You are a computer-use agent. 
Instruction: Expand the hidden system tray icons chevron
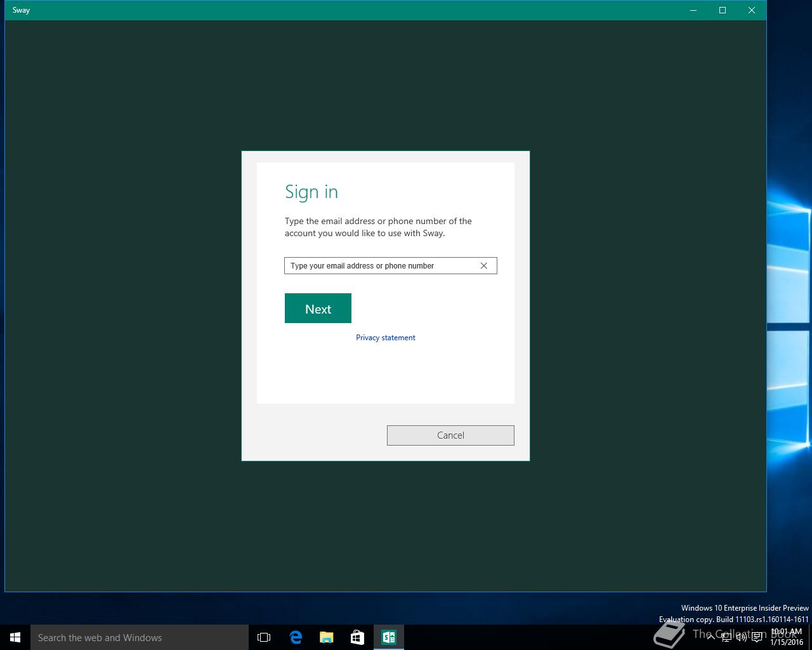coord(711,637)
